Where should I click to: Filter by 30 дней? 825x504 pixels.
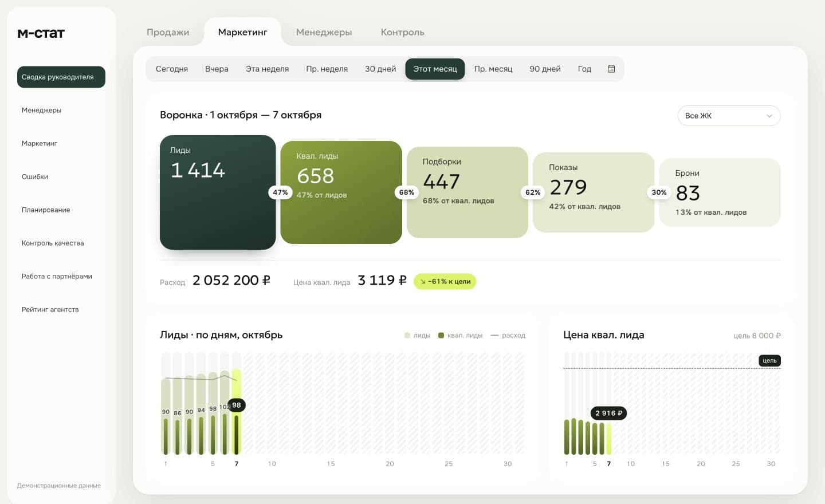pyautogui.click(x=380, y=69)
